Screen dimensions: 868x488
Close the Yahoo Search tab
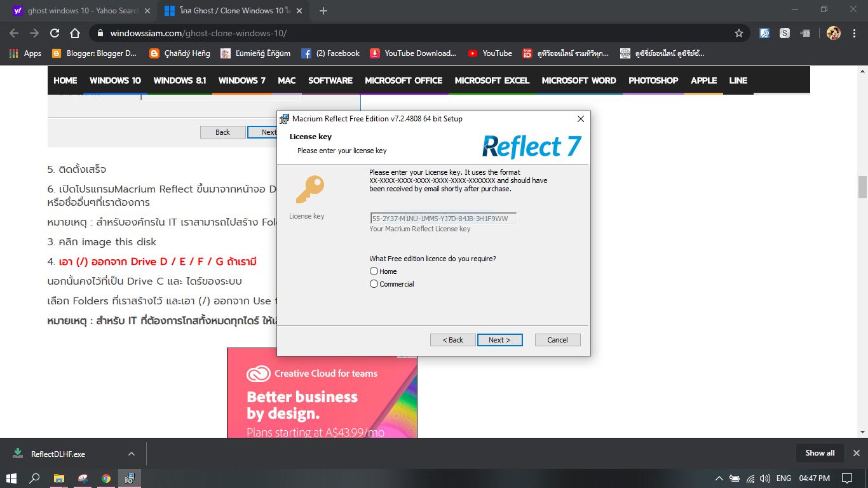pos(147,11)
